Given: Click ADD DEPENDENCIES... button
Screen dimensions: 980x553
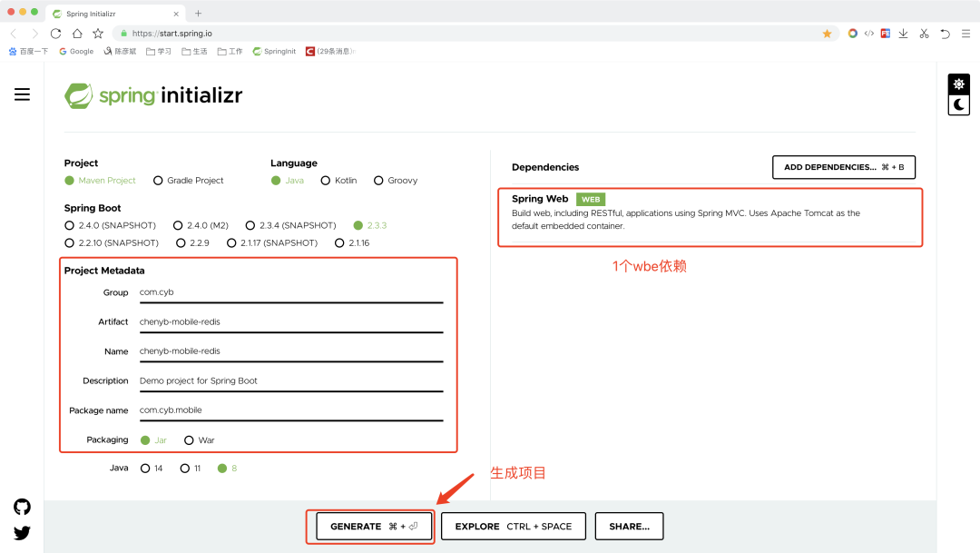Looking at the screenshot, I should (844, 167).
